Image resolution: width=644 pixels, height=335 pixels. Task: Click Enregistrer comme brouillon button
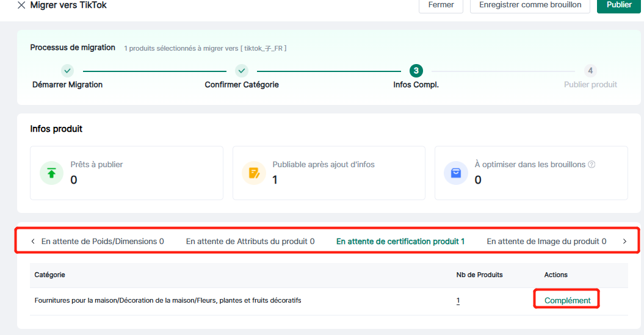pyautogui.click(x=530, y=5)
